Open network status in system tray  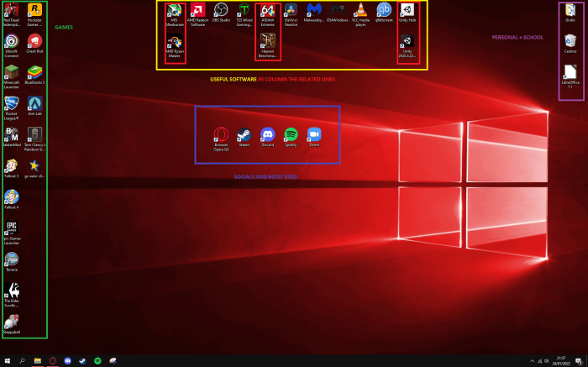[539, 361]
